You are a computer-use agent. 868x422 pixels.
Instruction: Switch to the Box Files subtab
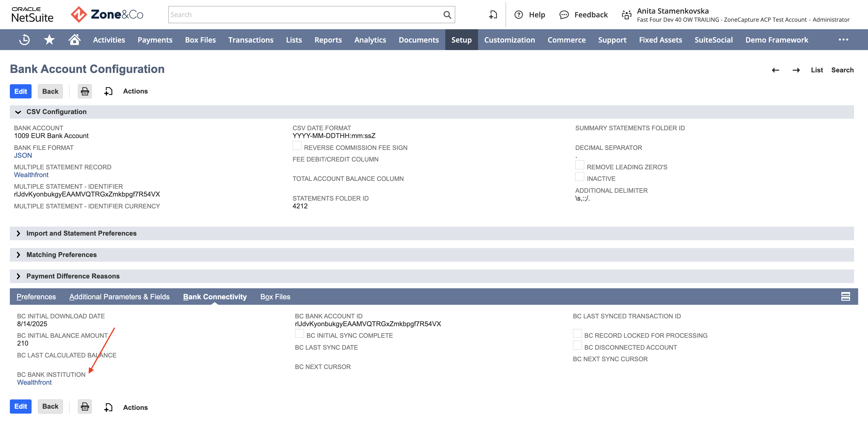[275, 297]
